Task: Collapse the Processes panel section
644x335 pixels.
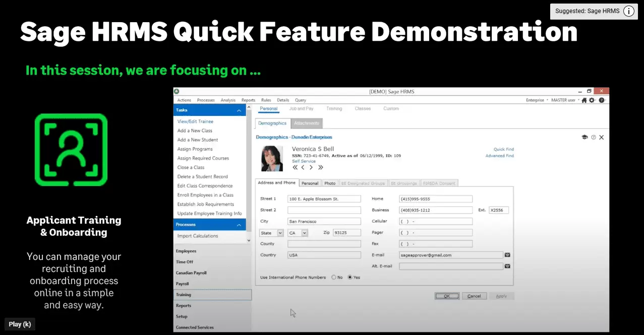Action: coord(238,225)
